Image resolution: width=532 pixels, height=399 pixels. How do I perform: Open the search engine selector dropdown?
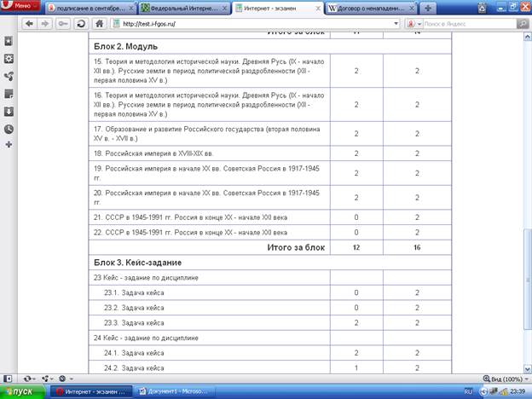point(414,24)
